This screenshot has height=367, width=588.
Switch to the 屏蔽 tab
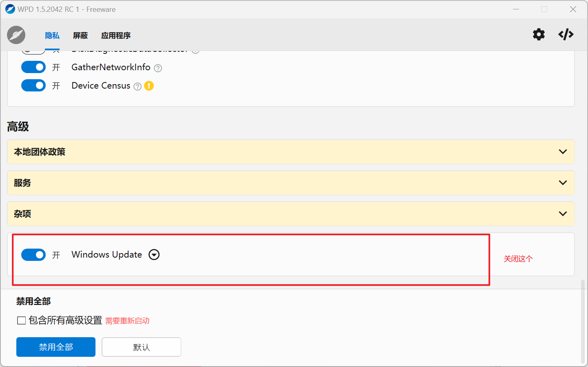click(80, 36)
